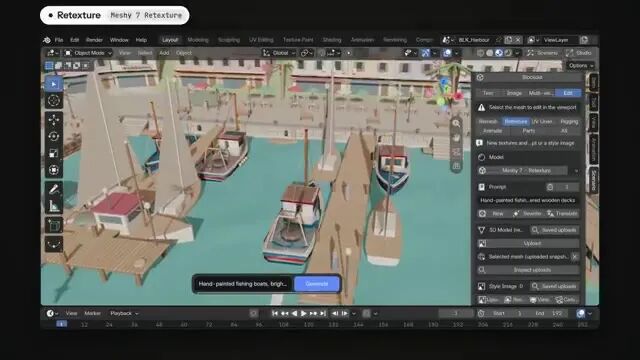Jump to timeline start frame

[x=275, y=313]
